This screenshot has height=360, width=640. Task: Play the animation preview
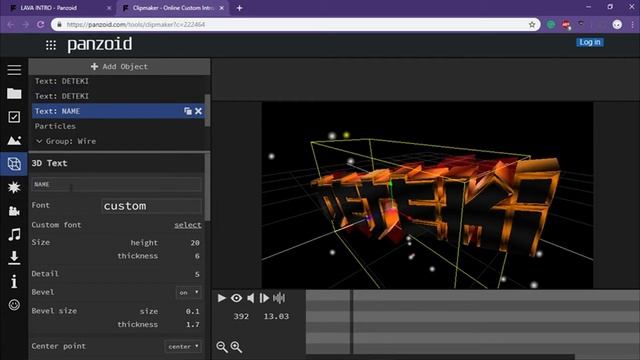click(222, 298)
